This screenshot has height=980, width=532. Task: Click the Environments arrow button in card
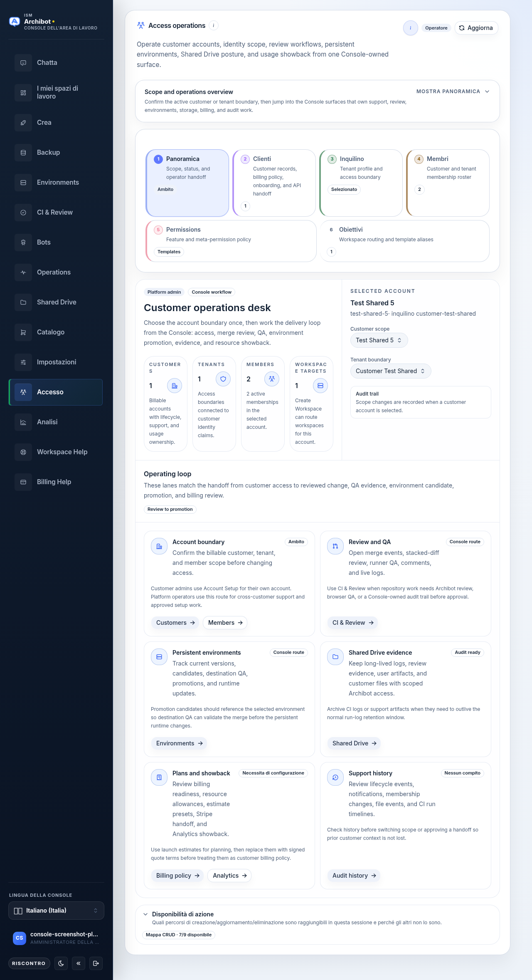pyautogui.click(x=179, y=743)
